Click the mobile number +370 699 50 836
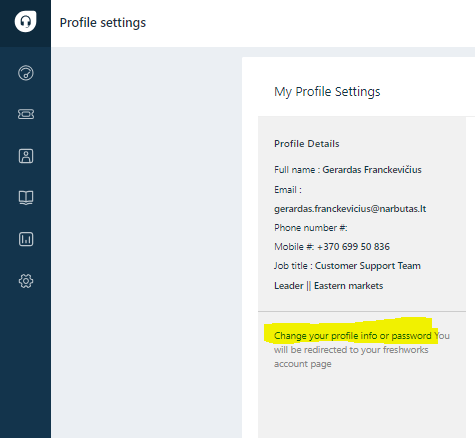475x438 pixels. [x=353, y=247]
